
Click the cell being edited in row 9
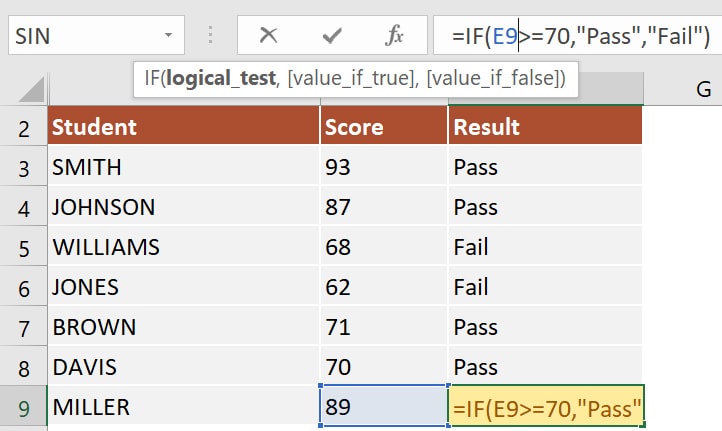pos(545,408)
